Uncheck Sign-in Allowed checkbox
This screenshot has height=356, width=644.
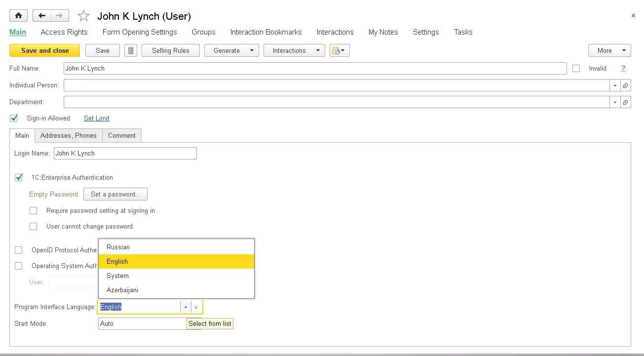point(14,118)
